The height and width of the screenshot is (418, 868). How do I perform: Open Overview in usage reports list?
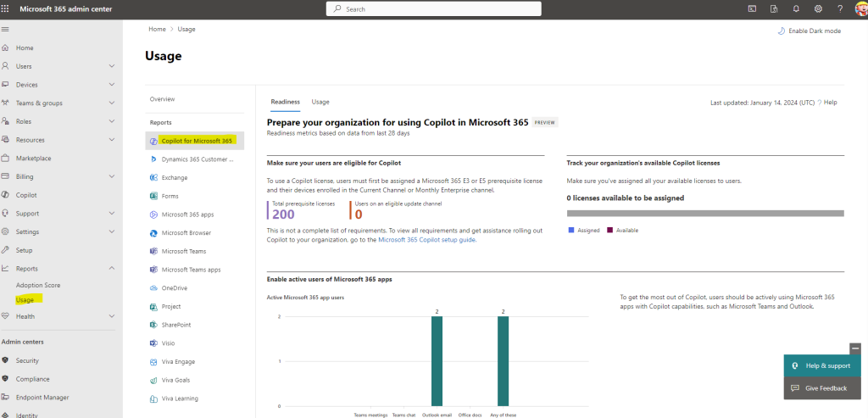pos(162,99)
